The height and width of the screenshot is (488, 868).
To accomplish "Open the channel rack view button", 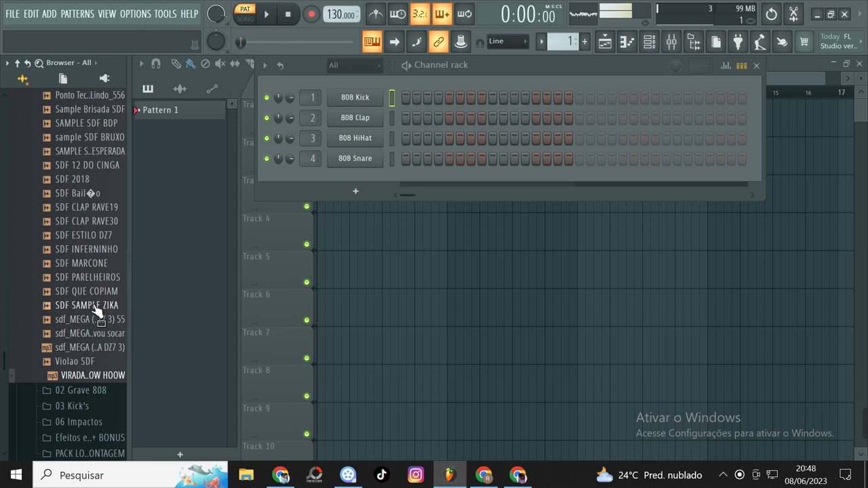I will point(649,42).
